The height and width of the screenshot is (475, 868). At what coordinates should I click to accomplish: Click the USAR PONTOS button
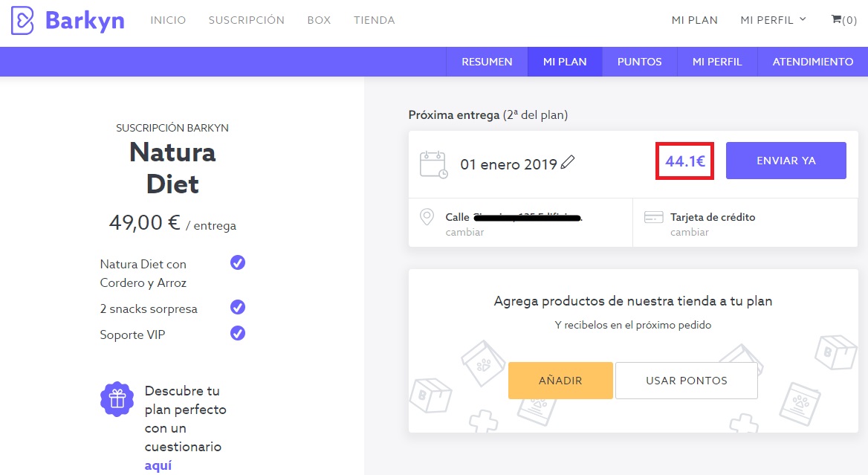pos(687,381)
